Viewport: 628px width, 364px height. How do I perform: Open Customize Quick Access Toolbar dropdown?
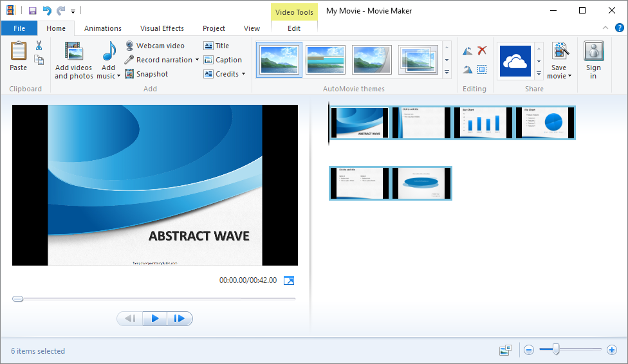tap(73, 11)
